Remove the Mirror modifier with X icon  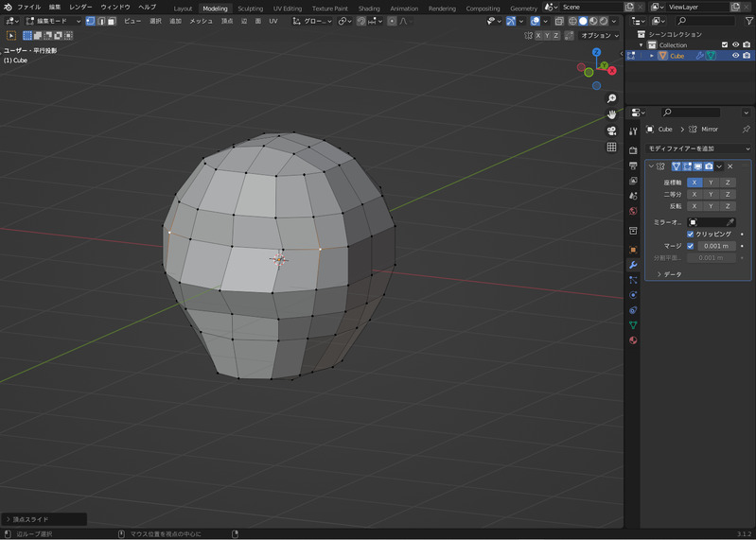pos(730,166)
